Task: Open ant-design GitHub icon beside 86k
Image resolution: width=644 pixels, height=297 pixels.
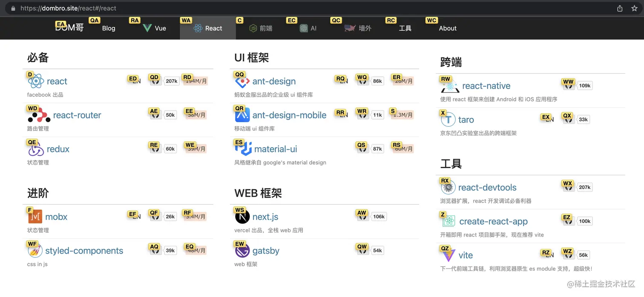Action: 363,81
